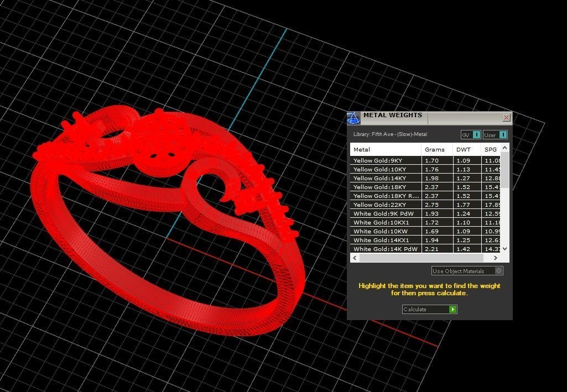Sort by the Grams column header
The image size is (567, 392).
tap(437, 149)
